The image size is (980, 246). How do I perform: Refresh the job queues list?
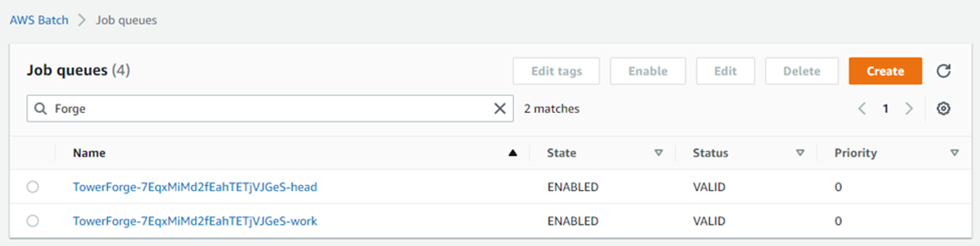pos(943,71)
